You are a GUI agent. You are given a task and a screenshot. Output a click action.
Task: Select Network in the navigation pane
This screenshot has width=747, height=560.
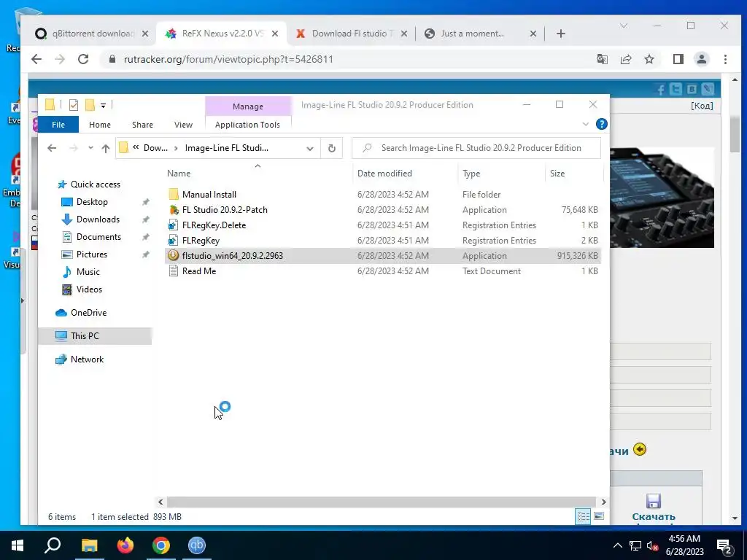coord(88,359)
